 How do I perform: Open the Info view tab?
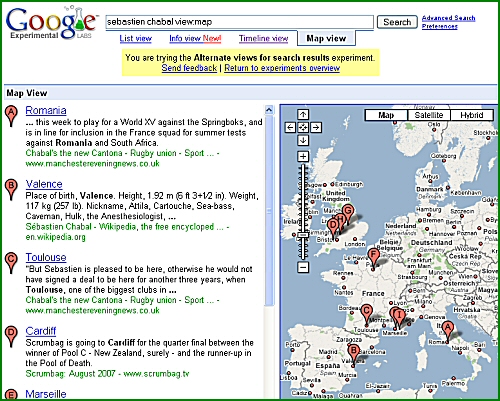pos(195,39)
